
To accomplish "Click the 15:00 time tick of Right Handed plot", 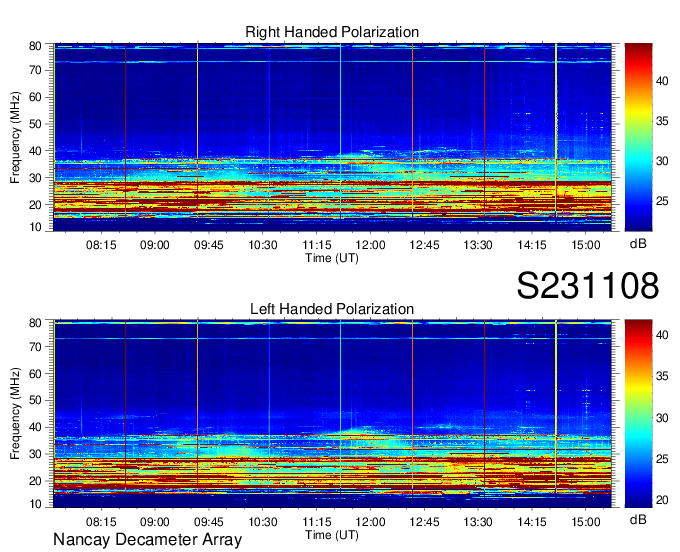I will click(x=586, y=245).
